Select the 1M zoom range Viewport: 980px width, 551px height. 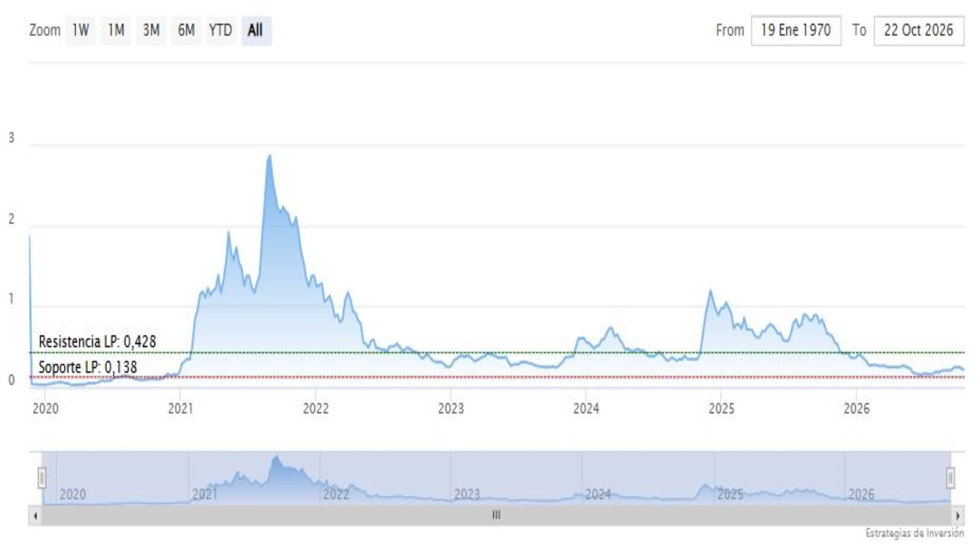pos(116,30)
